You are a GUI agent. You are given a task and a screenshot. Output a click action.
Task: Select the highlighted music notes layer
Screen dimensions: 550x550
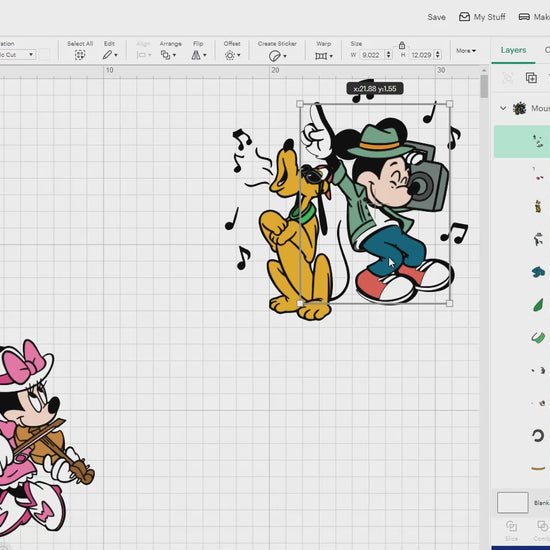pyautogui.click(x=522, y=141)
